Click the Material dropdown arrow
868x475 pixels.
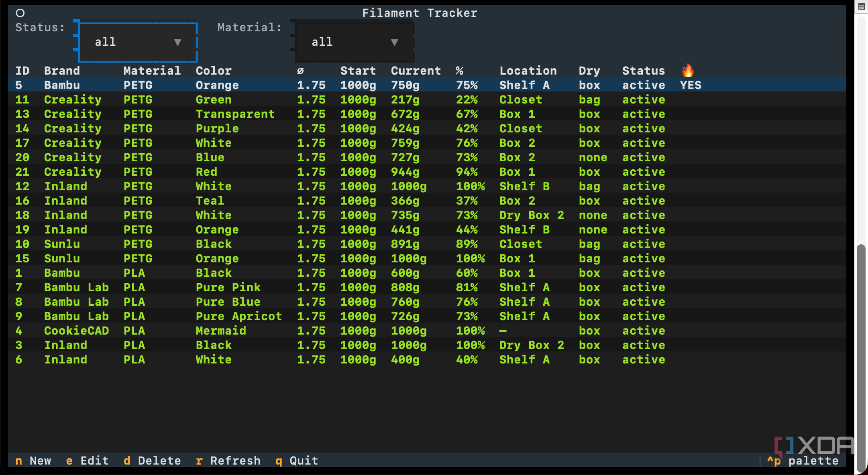coord(394,42)
